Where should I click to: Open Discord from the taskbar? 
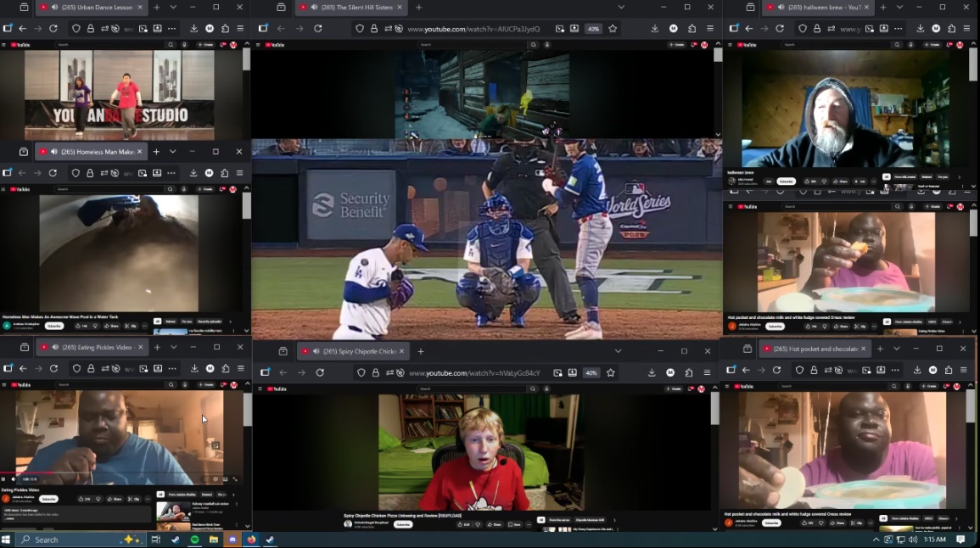click(232, 540)
